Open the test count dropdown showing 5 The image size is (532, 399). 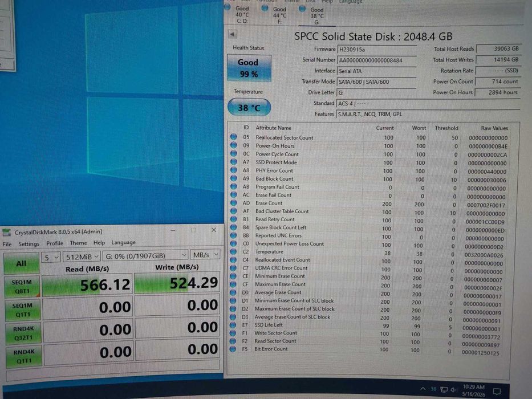pyautogui.click(x=51, y=257)
